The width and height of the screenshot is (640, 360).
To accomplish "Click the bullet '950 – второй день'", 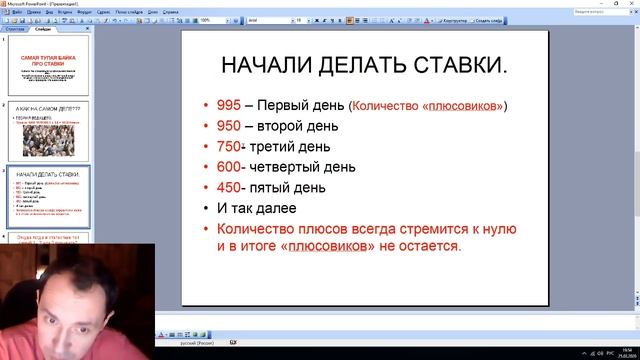I will click(x=278, y=126).
